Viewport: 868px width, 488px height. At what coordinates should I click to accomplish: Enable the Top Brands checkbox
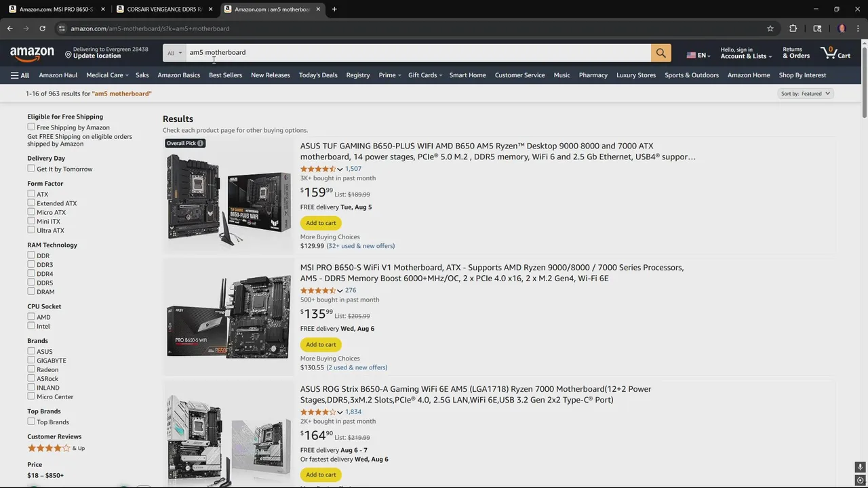click(x=31, y=422)
